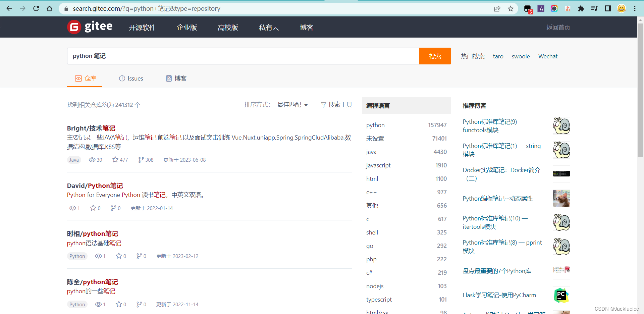Viewport: 644px width, 314px height.
Task: Open blog Python编程笔记--动态属性
Action: (497, 198)
